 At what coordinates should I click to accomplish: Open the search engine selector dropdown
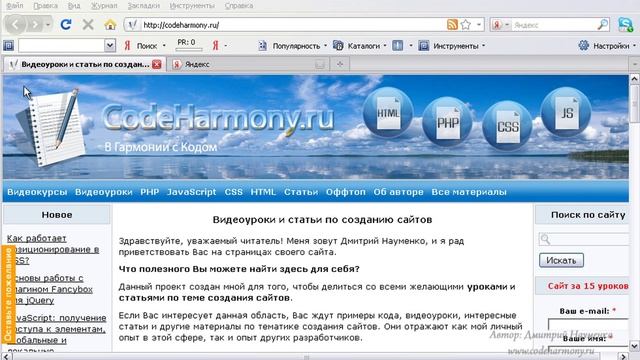tap(507, 25)
